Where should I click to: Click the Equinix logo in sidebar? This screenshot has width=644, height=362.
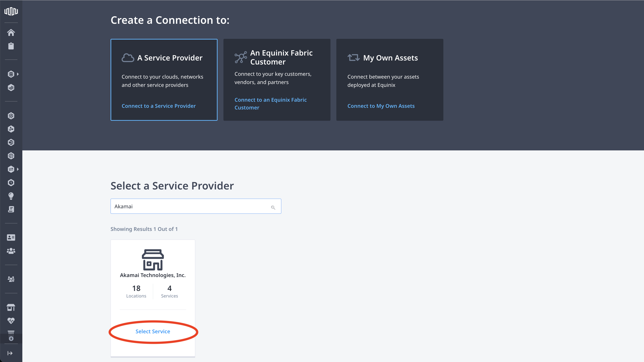click(11, 11)
